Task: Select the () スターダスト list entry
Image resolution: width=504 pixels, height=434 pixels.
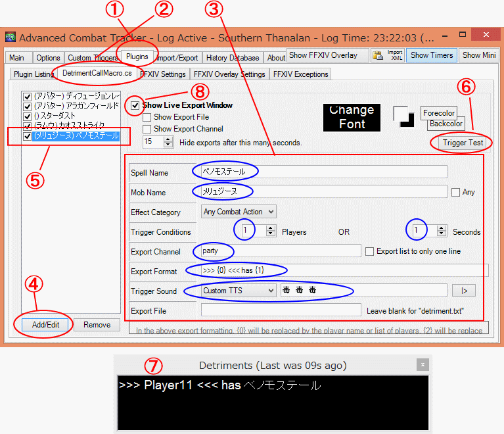Action: click(55, 116)
